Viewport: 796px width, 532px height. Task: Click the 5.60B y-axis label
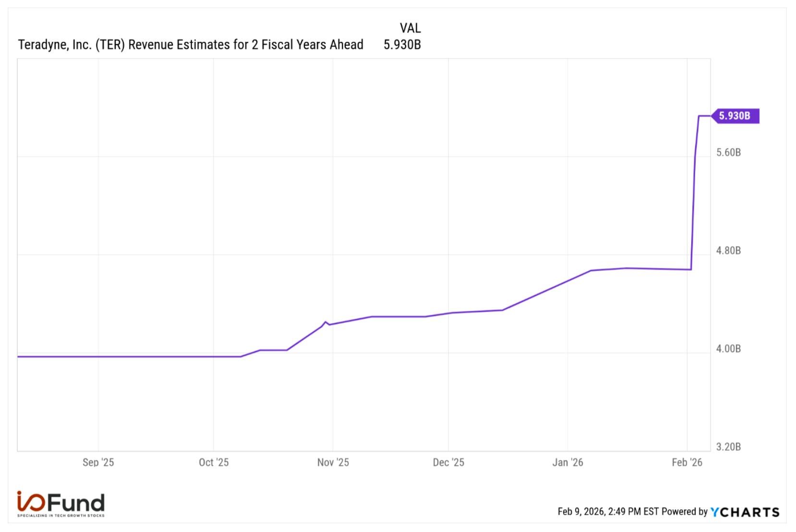[x=728, y=153]
